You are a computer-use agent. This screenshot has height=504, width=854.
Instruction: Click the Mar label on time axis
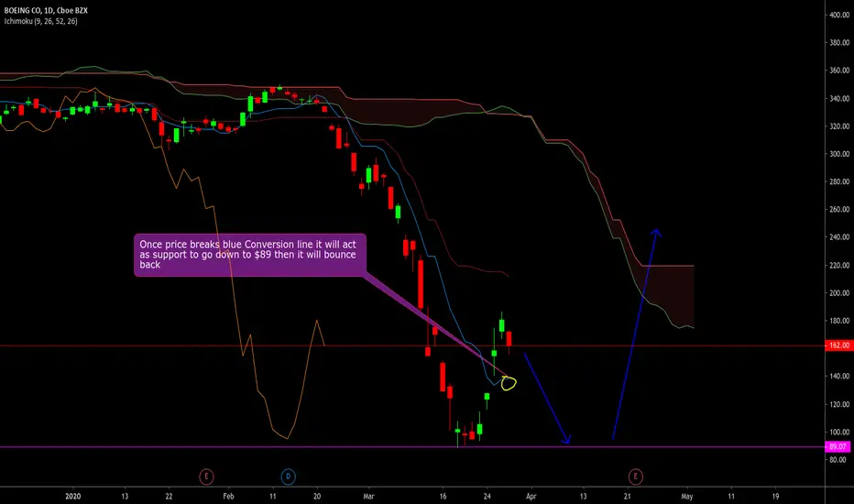coord(368,497)
